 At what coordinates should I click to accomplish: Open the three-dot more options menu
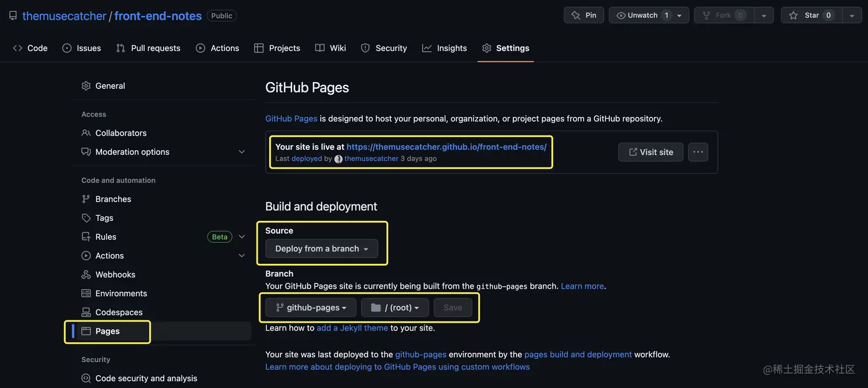[x=698, y=152]
